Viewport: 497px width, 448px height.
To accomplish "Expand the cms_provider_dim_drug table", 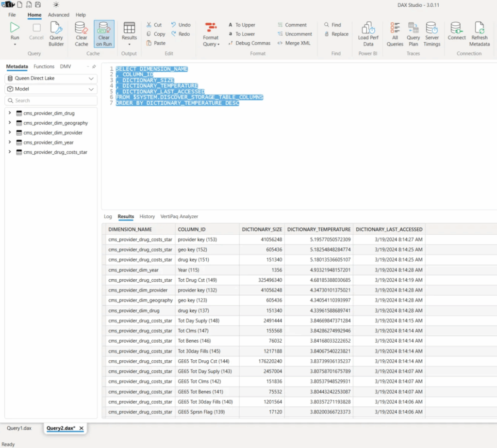I will [x=10, y=112].
